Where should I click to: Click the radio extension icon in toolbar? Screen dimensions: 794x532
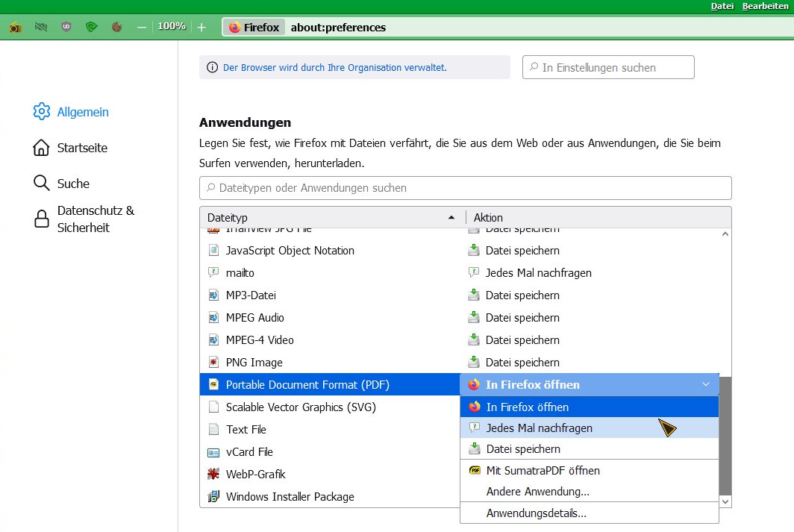[x=15, y=28]
